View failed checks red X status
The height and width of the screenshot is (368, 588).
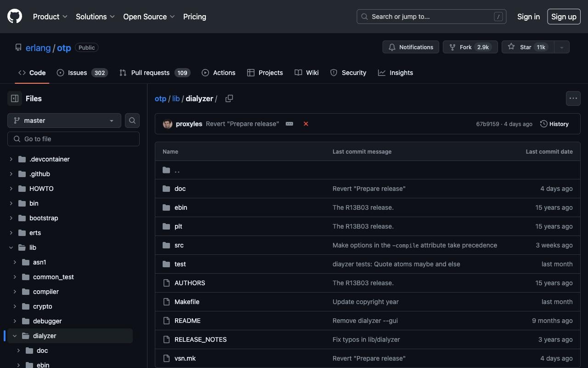(306, 124)
